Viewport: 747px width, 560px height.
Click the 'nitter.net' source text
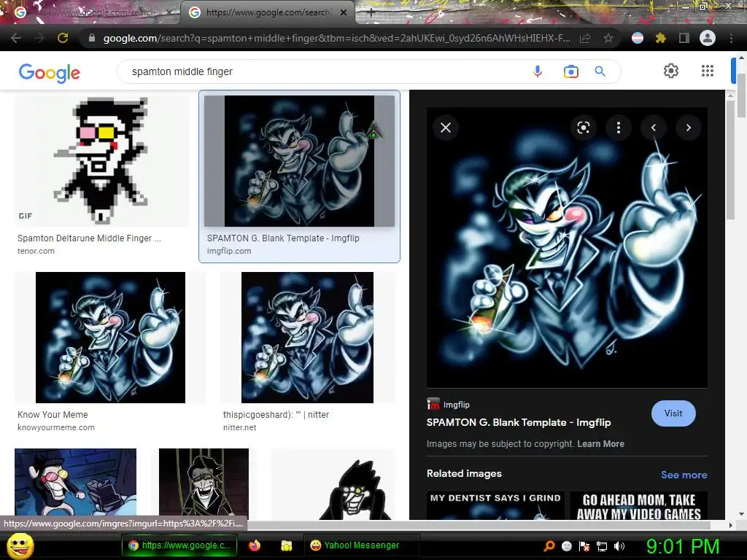click(x=239, y=427)
